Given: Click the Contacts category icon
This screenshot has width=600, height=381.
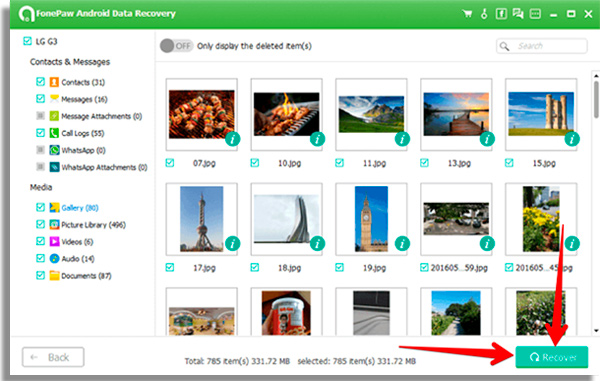Looking at the screenshot, I should [x=54, y=82].
